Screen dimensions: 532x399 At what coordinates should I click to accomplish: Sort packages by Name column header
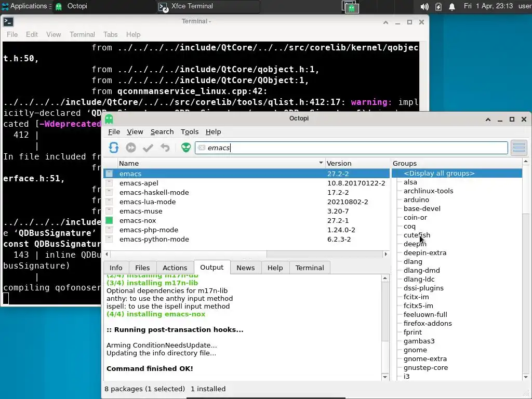pos(221,163)
